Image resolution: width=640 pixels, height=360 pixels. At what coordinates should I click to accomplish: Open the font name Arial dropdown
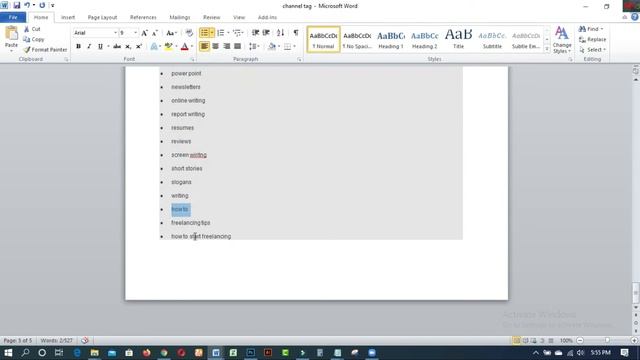(115, 33)
